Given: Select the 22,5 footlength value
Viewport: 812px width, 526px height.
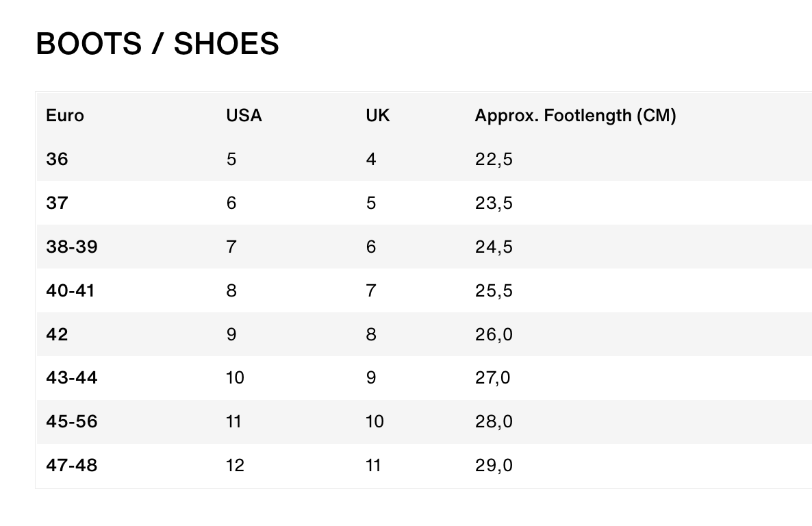Looking at the screenshot, I should [x=494, y=160].
